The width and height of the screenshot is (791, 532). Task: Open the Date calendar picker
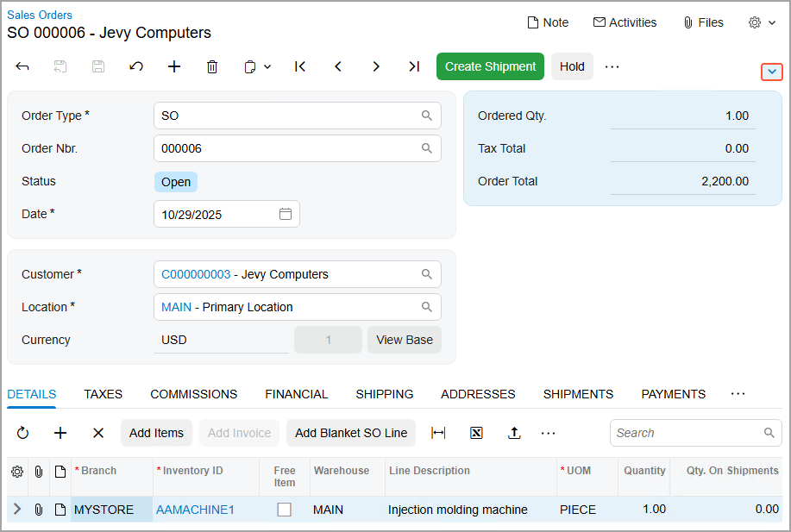click(x=286, y=214)
